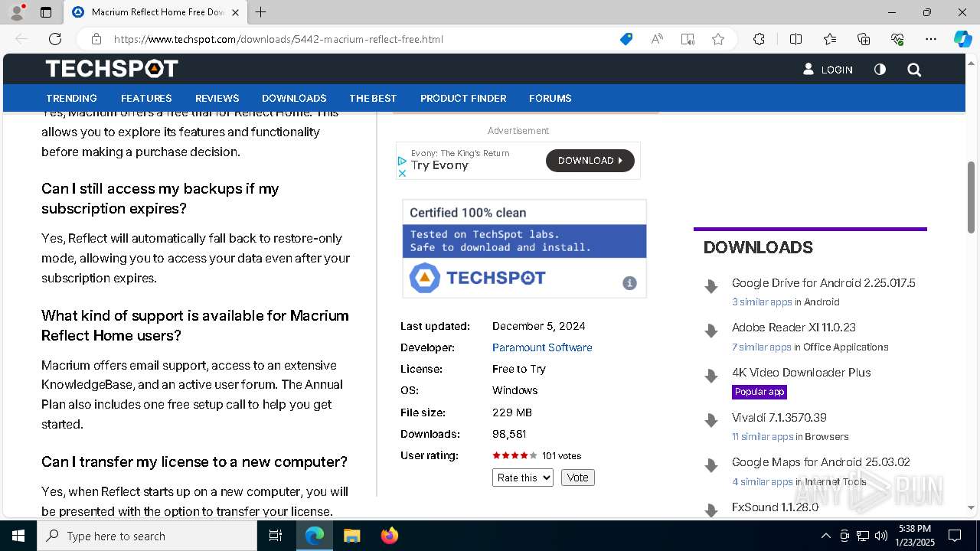Image resolution: width=980 pixels, height=551 pixels.
Task: Open the Google Drive for Android 2.25.017.5 download
Action: [x=823, y=283]
